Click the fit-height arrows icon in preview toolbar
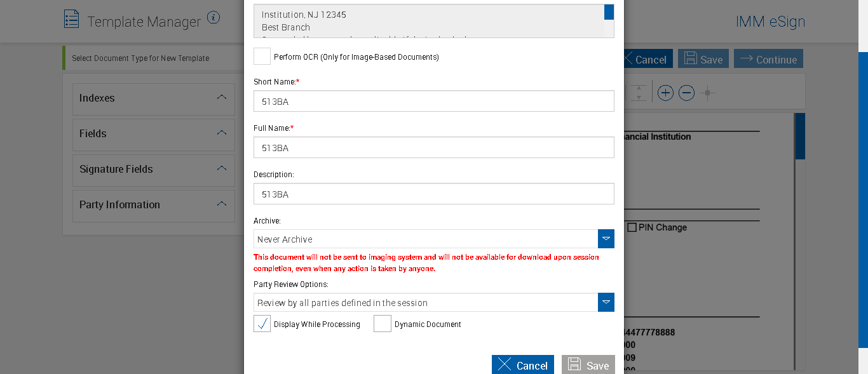 [639, 93]
